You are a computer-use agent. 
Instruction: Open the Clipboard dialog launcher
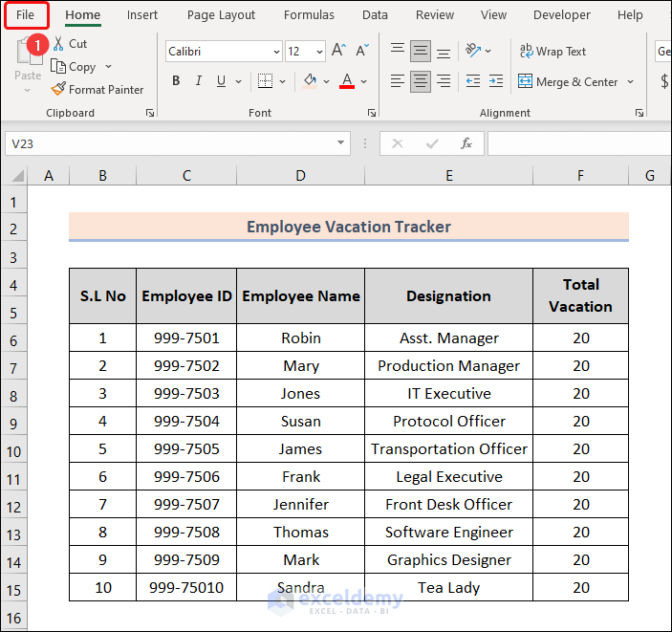(x=149, y=113)
